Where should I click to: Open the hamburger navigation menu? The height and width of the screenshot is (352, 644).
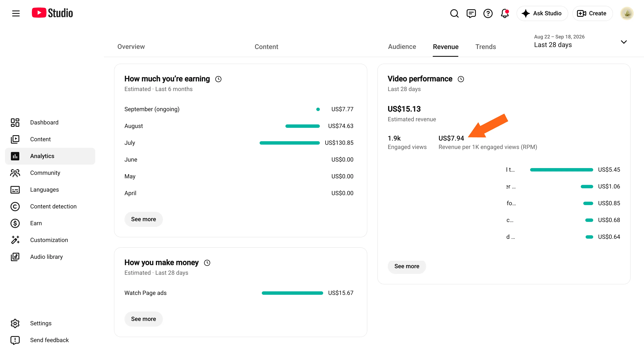click(16, 13)
